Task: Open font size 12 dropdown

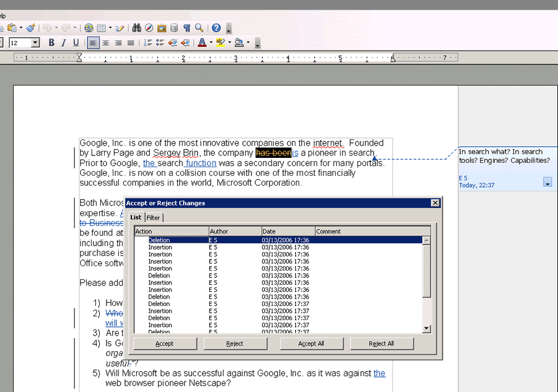Action: [x=35, y=43]
